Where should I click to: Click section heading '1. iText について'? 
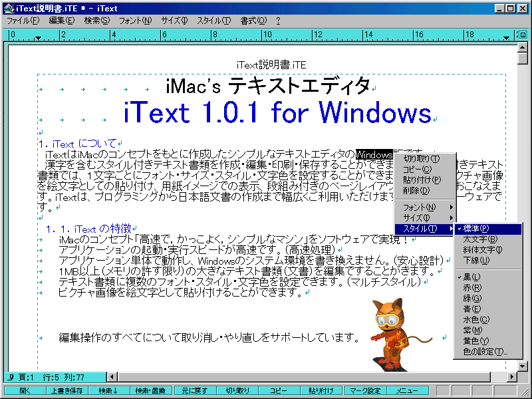coord(78,144)
